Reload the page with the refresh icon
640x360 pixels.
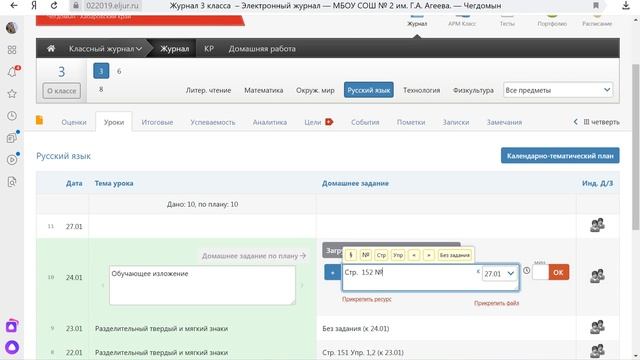[x=54, y=6]
